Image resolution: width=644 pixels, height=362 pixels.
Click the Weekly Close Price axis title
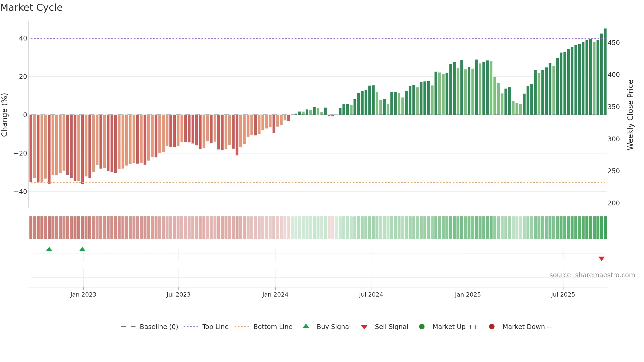click(630, 115)
